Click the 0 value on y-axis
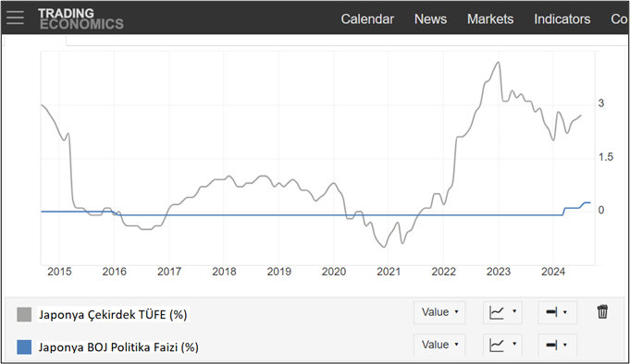The image size is (630, 364). click(601, 210)
